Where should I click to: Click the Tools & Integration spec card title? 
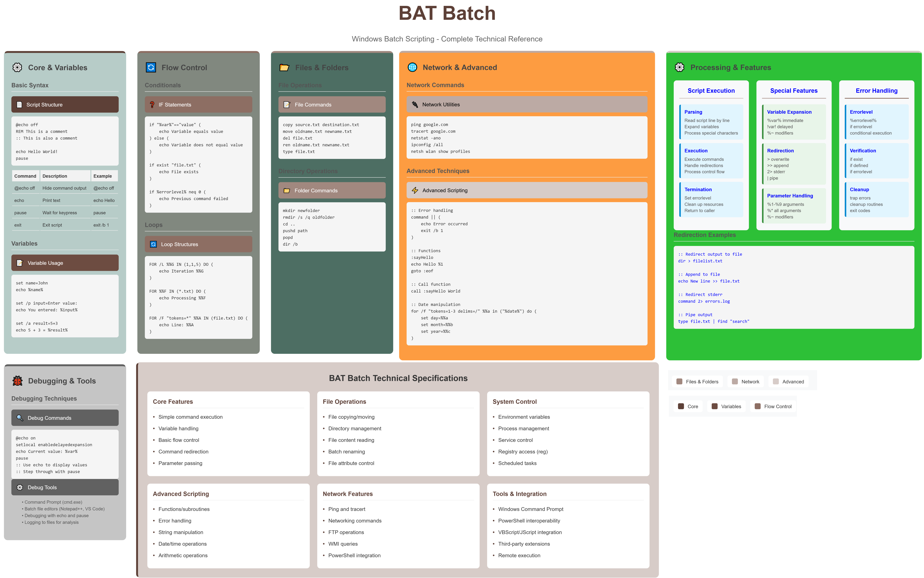point(520,494)
